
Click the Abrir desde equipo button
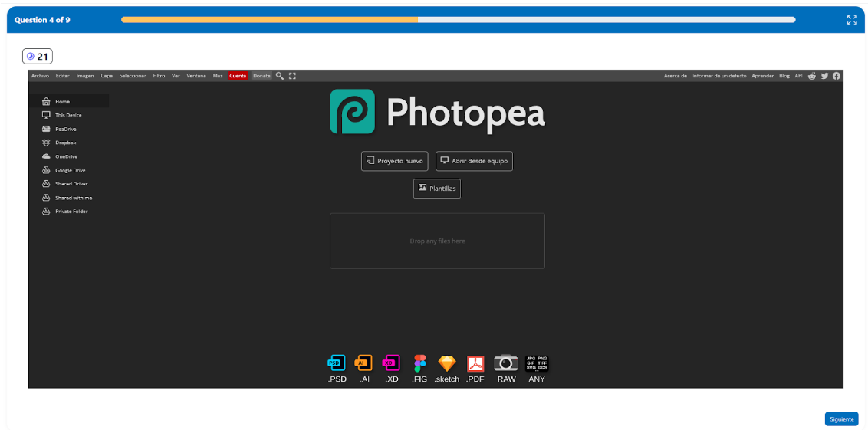click(475, 161)
